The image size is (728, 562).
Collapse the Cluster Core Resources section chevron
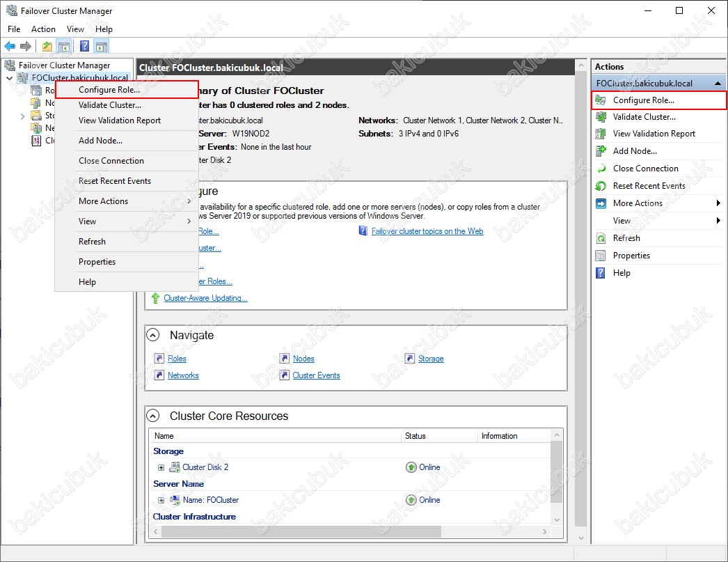(x=152, y=416)
